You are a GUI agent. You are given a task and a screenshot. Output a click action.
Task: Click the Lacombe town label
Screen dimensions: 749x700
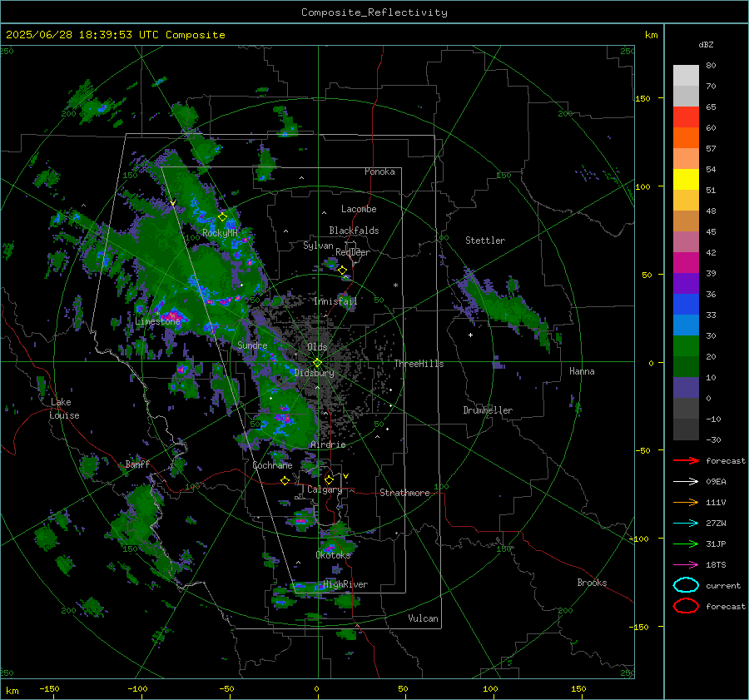coord(359,209)
